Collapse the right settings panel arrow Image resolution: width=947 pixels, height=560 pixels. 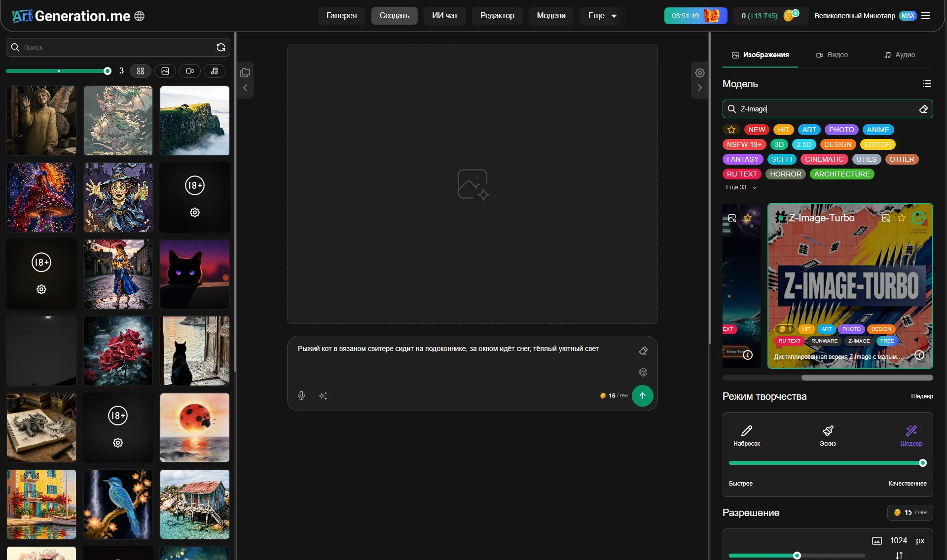(x=700, y=88)
